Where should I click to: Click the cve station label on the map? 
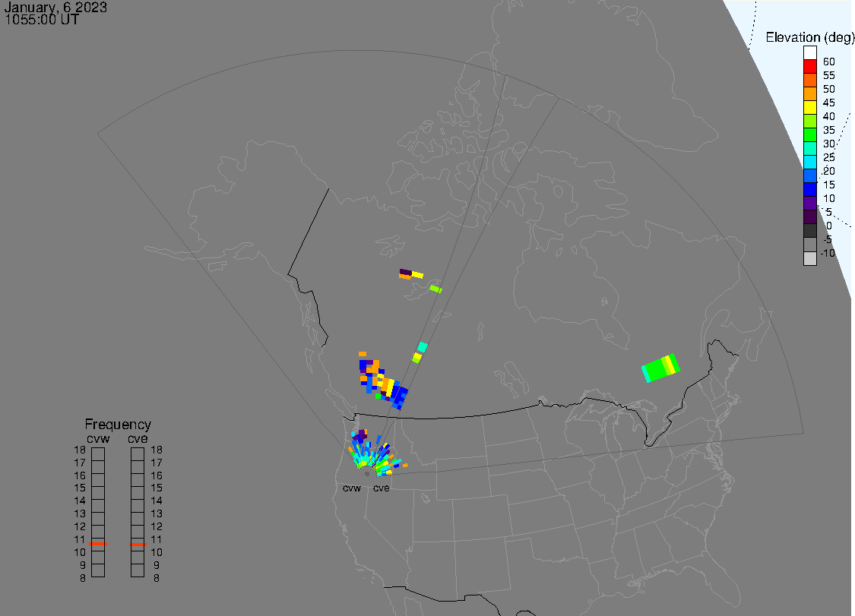[x=381, y=488]
